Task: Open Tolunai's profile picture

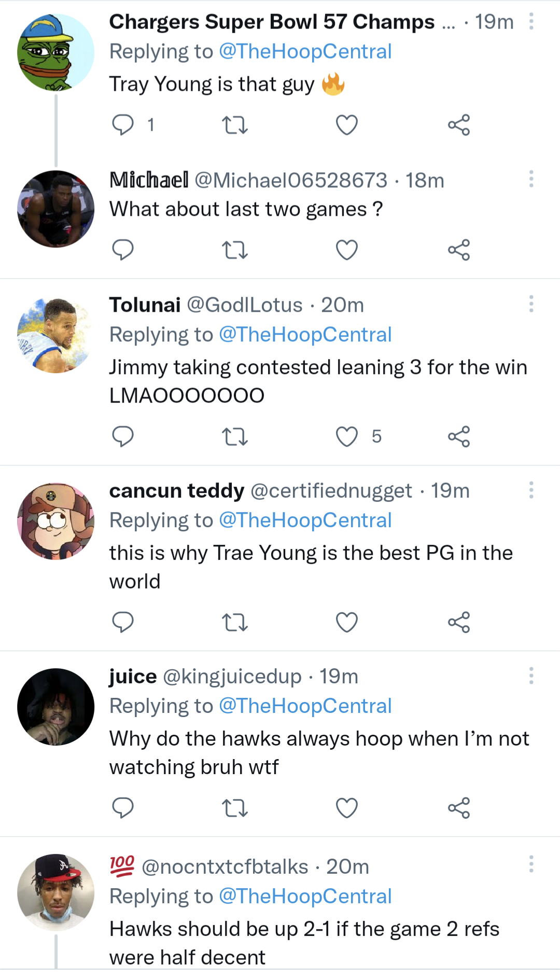Action: point(56,335)
